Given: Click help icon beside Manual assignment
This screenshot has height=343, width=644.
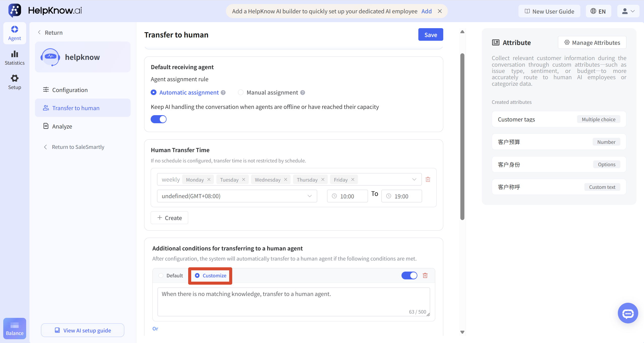Looking at the screenshot, I should [303, 93].
